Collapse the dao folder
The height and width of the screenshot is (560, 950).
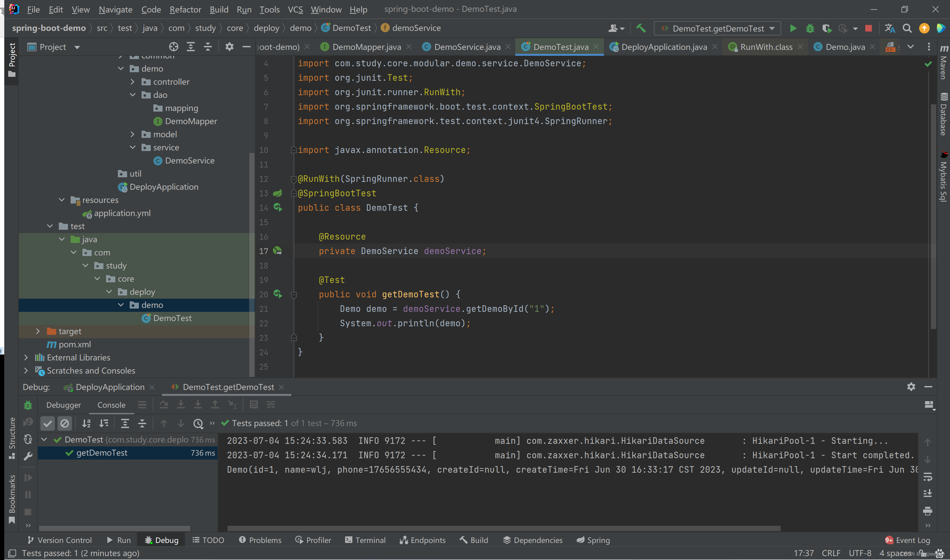(x=132, y=95)
